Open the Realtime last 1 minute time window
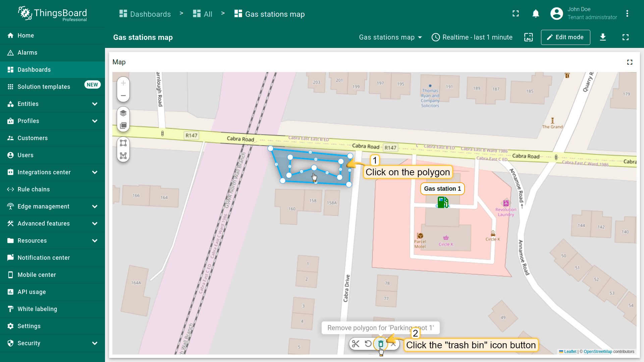 pos(472,37)
